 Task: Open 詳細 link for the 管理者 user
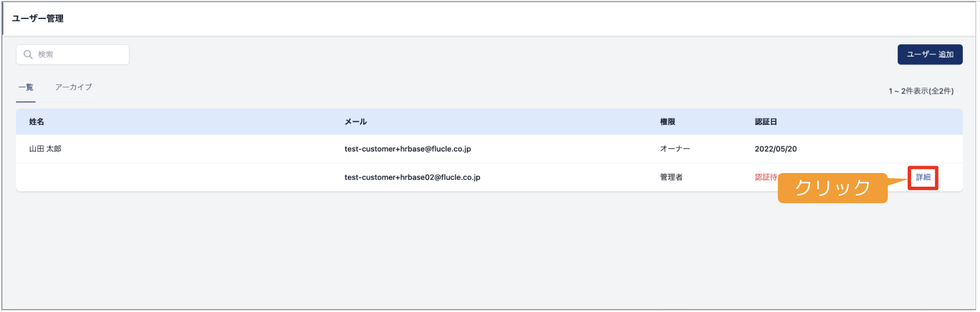923,177
